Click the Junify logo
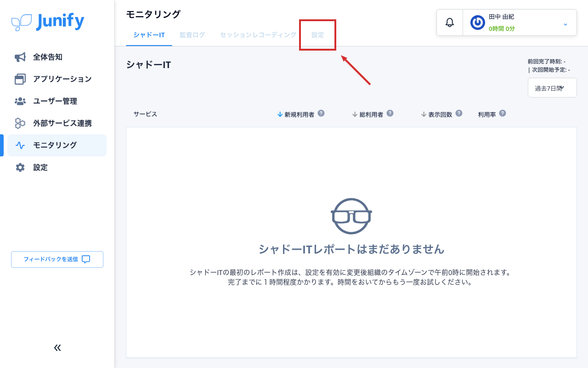The image size is (588, 368). 48,22
